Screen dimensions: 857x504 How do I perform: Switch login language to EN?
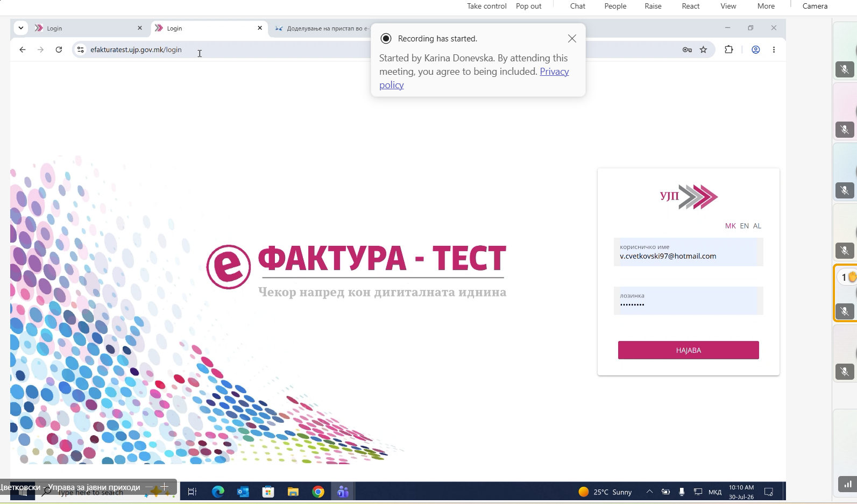click(x=744, y=226)
